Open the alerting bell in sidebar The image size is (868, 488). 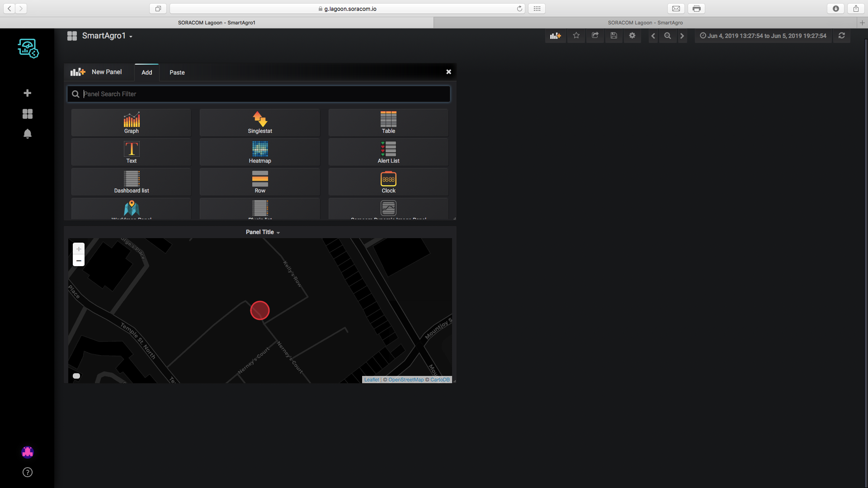(x=28, y=134)
